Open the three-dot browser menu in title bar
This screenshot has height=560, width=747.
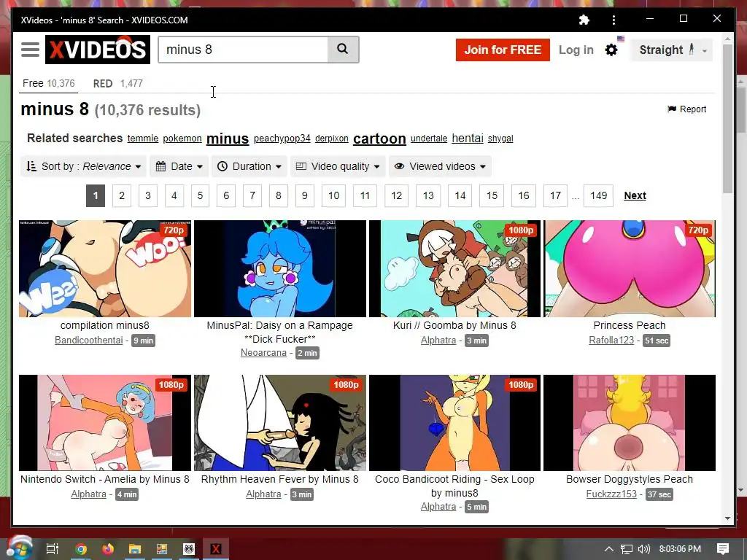coord(614,20)
